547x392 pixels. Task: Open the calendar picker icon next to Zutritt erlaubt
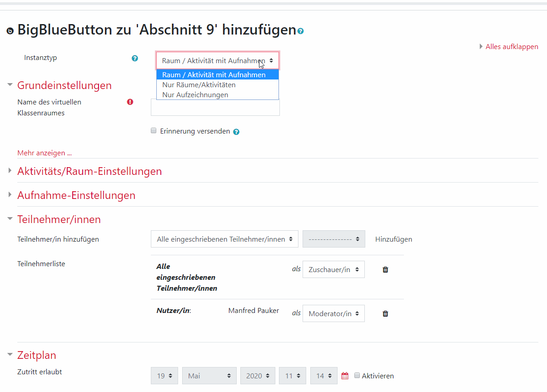coord(344,375)
